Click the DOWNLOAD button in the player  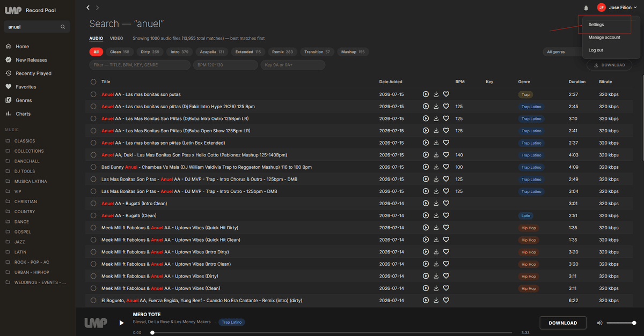(562, 323)
